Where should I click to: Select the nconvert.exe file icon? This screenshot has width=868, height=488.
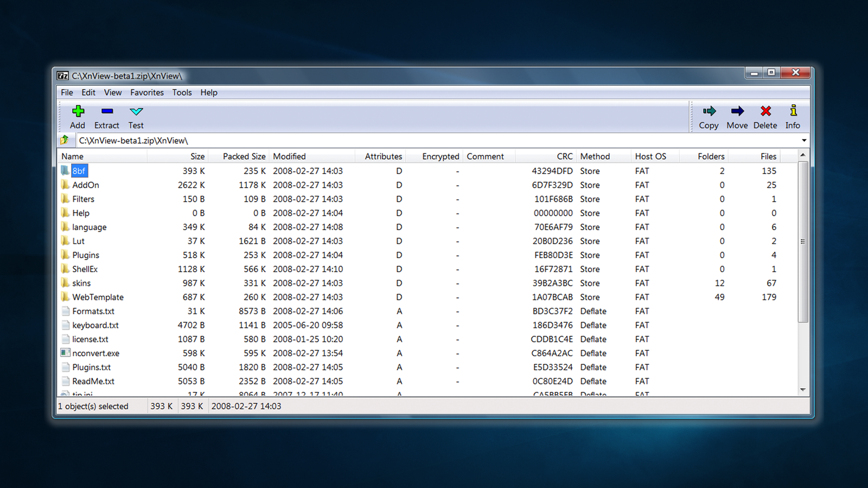coord(65,353)
